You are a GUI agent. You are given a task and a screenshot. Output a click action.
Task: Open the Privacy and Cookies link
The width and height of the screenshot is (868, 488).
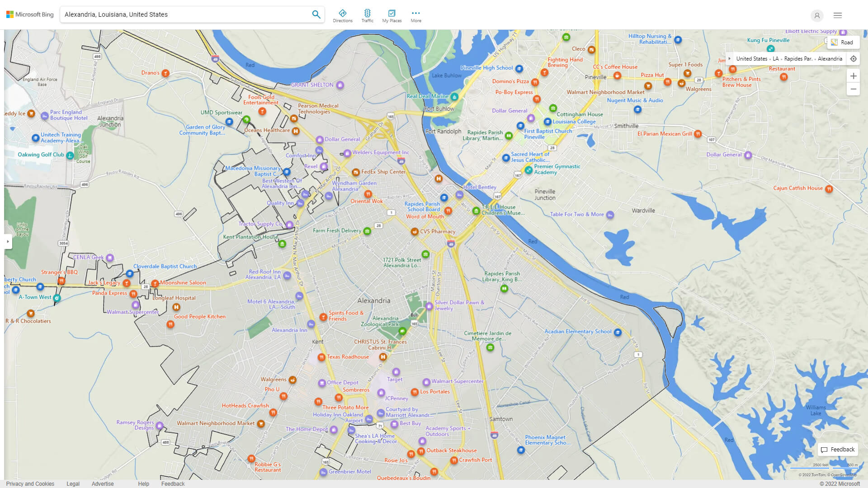click(x=30, y=483)
